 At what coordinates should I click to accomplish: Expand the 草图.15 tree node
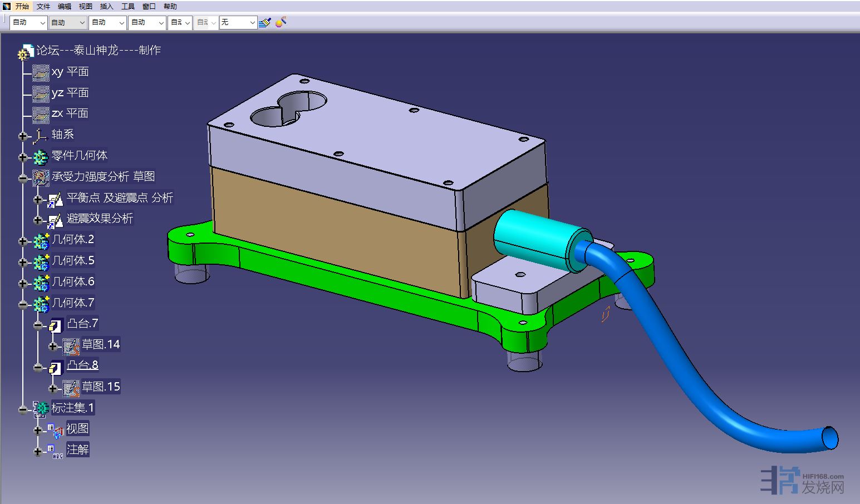tap(53, 388)
